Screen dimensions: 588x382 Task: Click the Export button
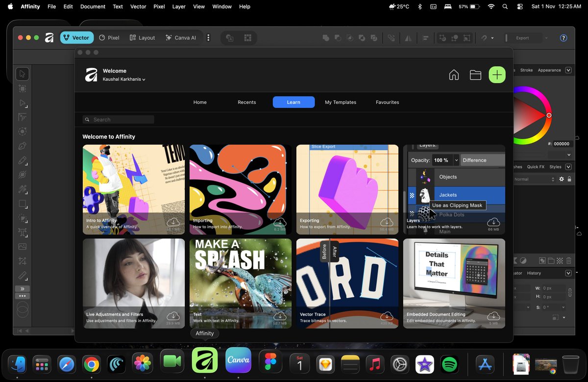point(522,38)
